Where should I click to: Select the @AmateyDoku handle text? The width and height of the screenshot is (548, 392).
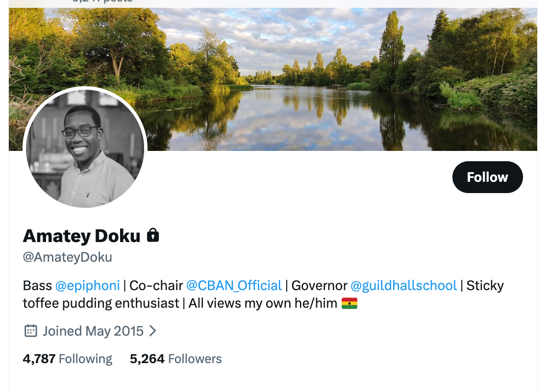68,257
